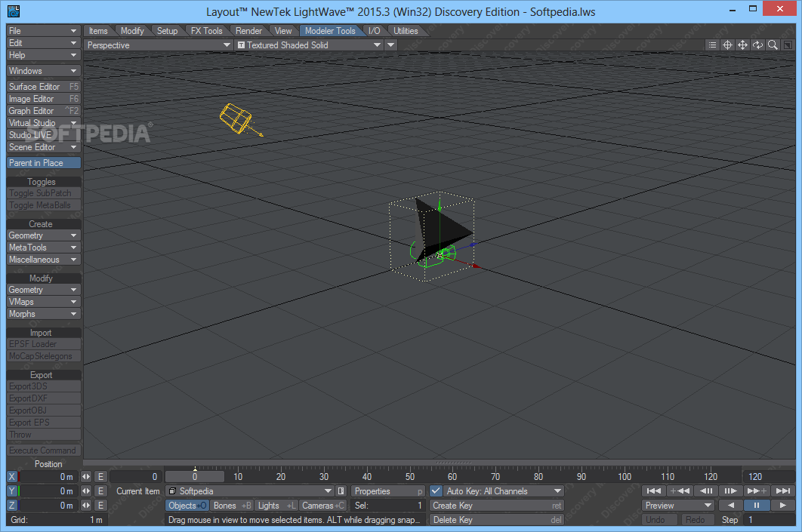Click frame 100 on the timeline ruler
802x532 pixels.
[x=624, y=476]
